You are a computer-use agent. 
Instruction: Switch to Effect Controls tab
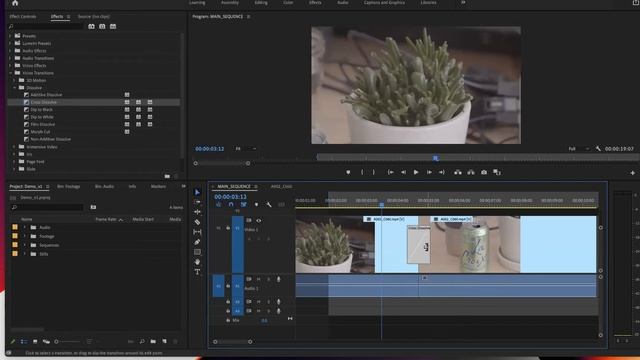(23, 17)
